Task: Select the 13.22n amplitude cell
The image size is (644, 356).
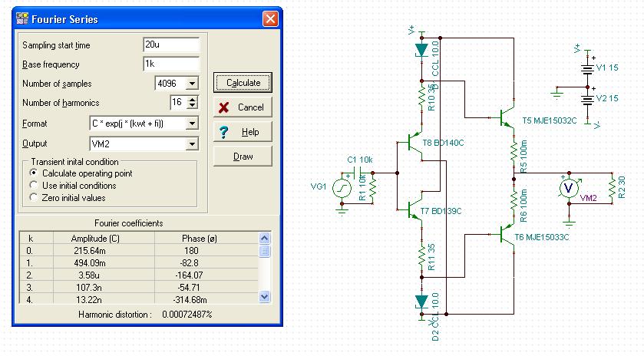Action: pos(89,300)
